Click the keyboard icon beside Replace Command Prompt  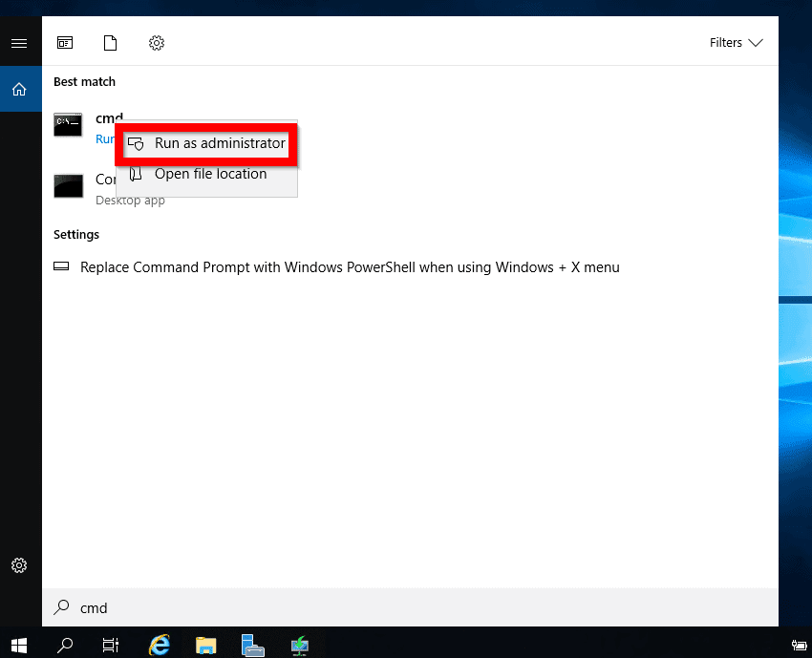pyautogui.click(x=61, y=266)
